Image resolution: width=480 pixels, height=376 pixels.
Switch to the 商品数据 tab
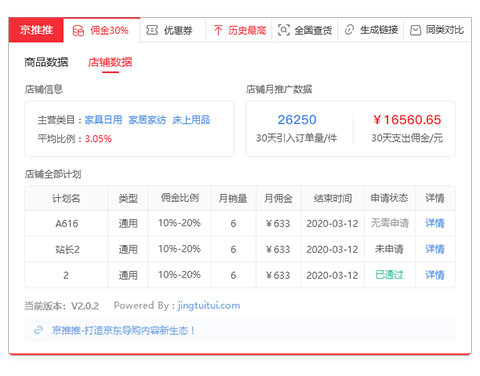coord(46,62)
